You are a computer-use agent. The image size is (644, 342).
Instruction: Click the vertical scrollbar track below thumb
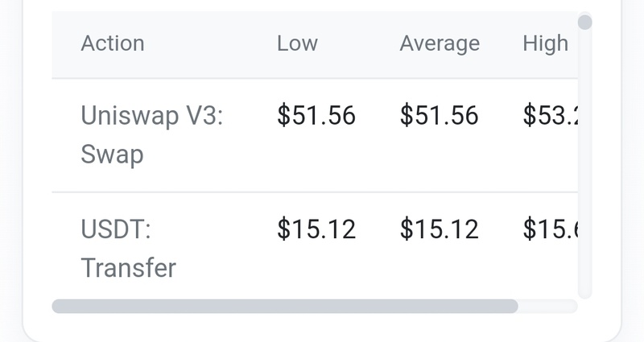click(585, 164)
